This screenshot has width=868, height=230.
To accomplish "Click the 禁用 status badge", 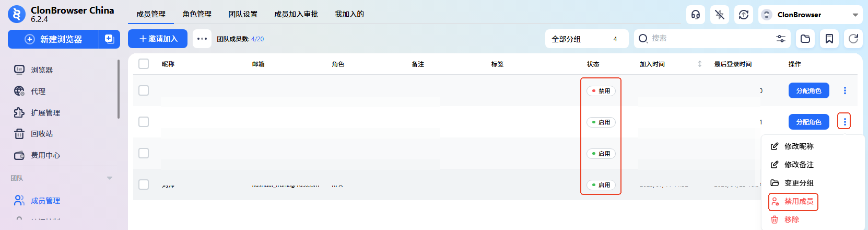I will point(601,91).
